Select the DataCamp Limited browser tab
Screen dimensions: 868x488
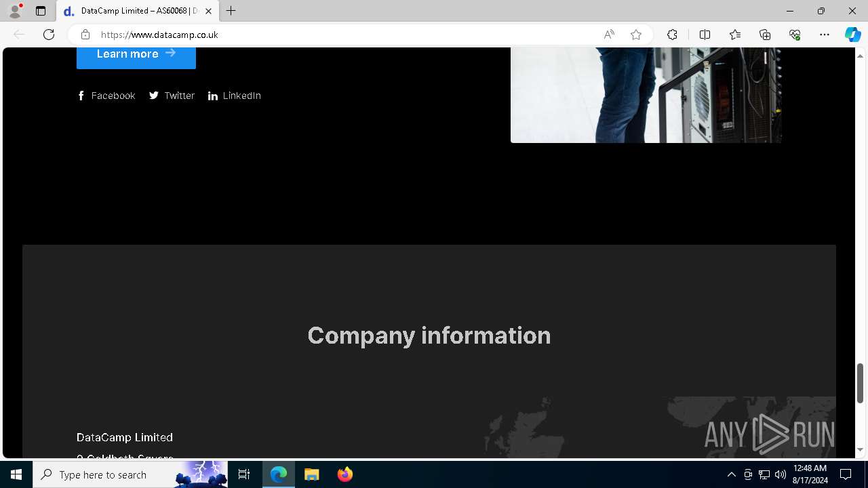pos(138,11)
